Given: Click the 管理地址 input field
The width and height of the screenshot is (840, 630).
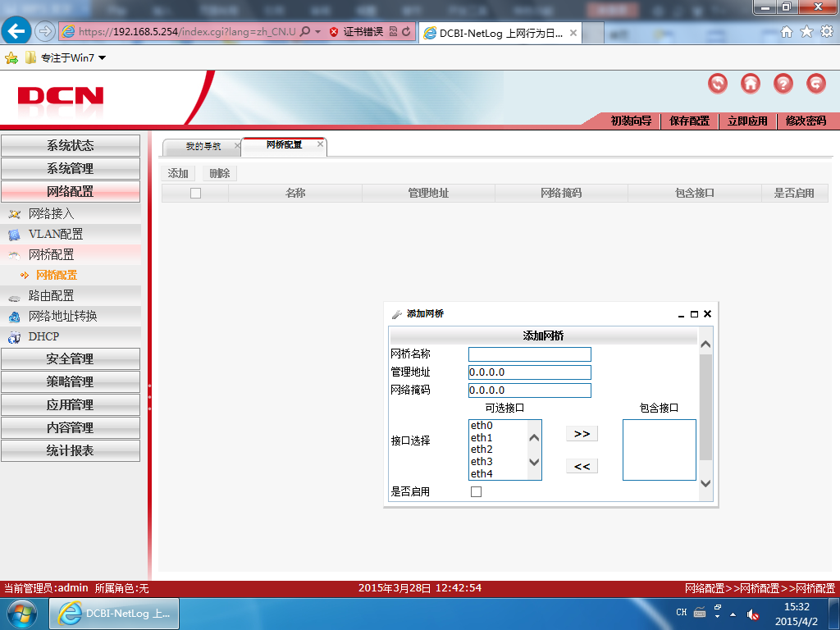Looking at the screenshot, I should pos(529,372).
